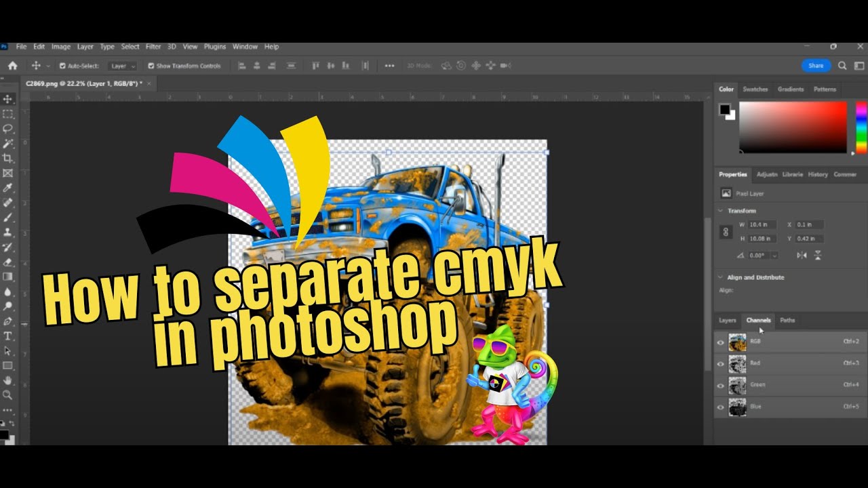Image resolution: width=868 pixels, height=488 pixels.
Task: Select the Horizontal Type tool
Action: pyautogui.click(x=8, y=336)
